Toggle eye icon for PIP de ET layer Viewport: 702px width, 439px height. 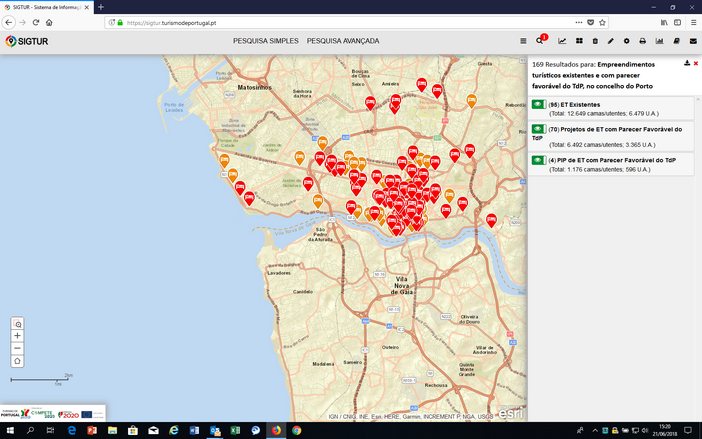[x=537, y=160]
